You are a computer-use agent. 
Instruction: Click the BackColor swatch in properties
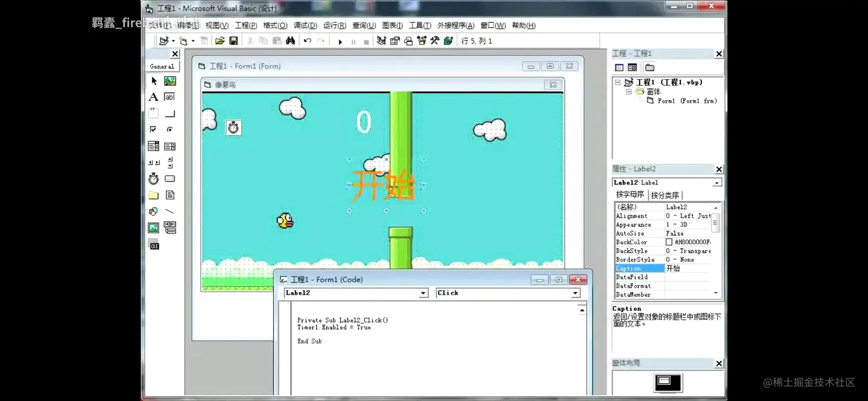tap(669, 242)
